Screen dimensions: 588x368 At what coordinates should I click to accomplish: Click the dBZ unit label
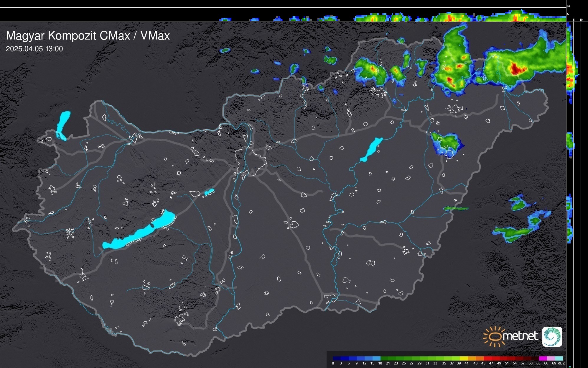[561, 363]
